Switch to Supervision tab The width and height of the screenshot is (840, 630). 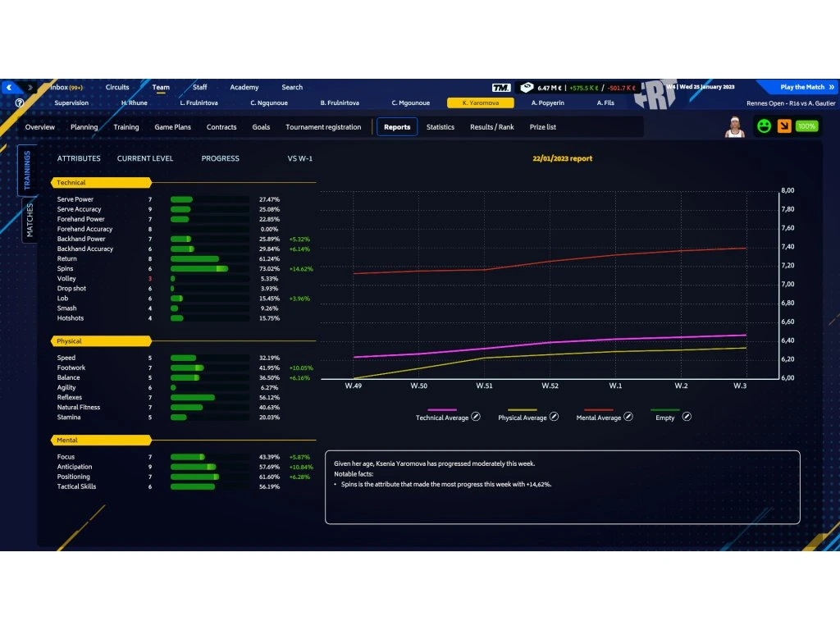(71, 103)
